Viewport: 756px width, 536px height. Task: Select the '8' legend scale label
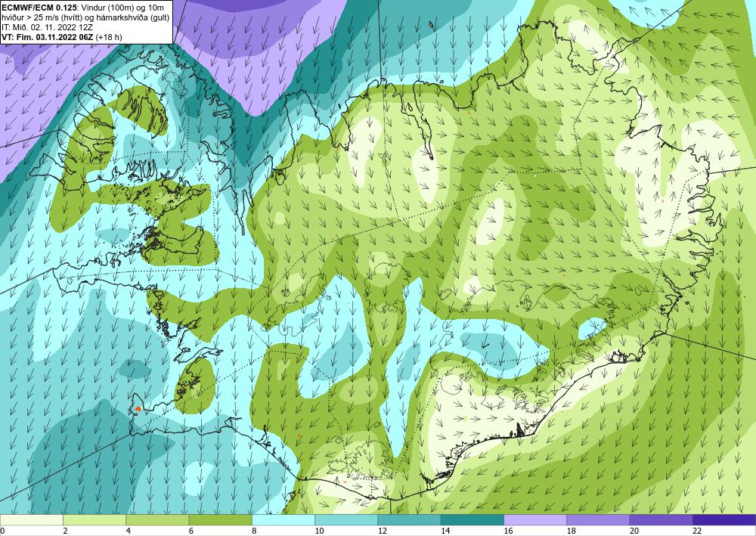coord(254,531)
